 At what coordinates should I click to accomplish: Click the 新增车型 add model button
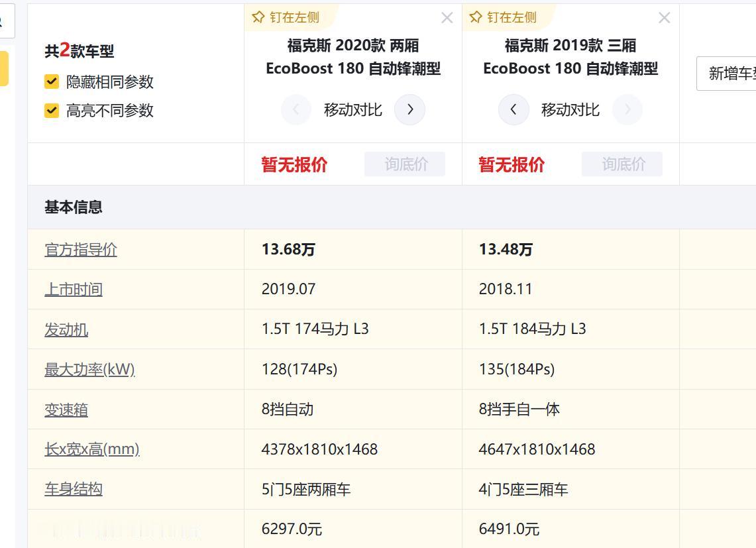pyautogui.click(x=726, y=74)
